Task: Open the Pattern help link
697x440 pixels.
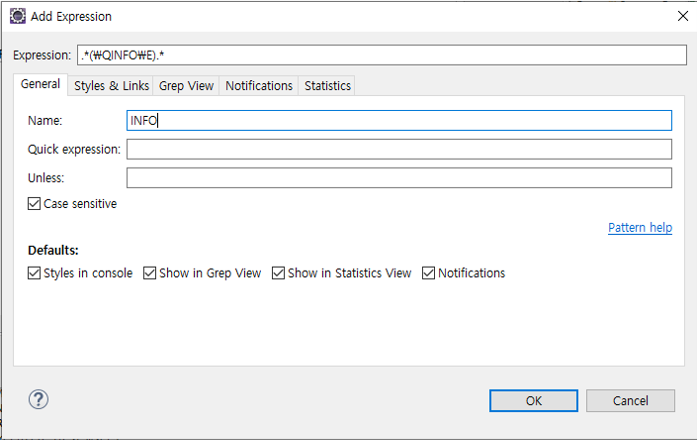Action: pos(639,228)
